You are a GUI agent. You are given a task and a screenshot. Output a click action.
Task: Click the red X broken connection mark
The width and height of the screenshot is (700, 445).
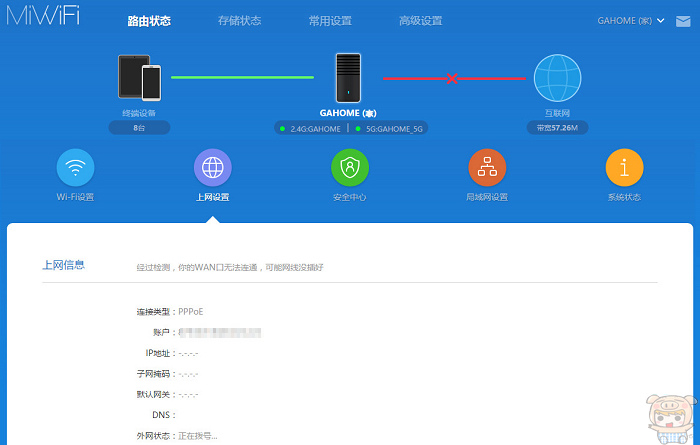(x=452, y=79)
